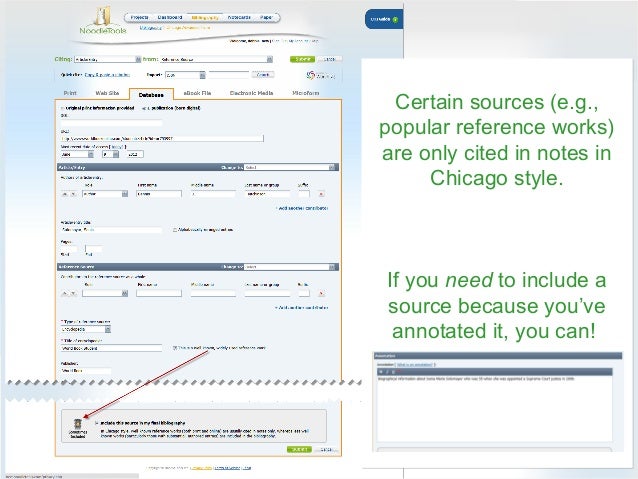The height and width of the screenshot is (479, 638).
Task: Delete the article contributor with red X
Action: coord(321,194)
